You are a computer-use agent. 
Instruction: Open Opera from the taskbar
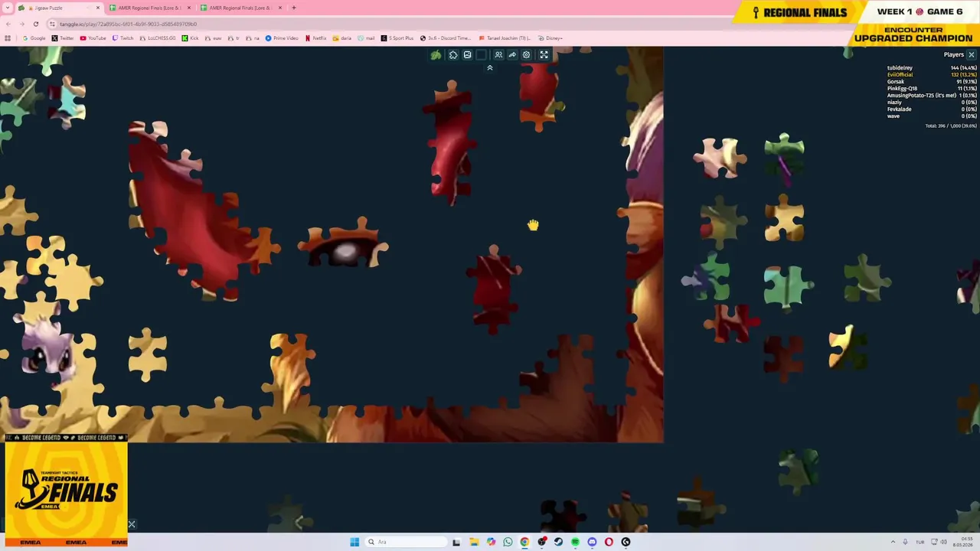(609, 542)
